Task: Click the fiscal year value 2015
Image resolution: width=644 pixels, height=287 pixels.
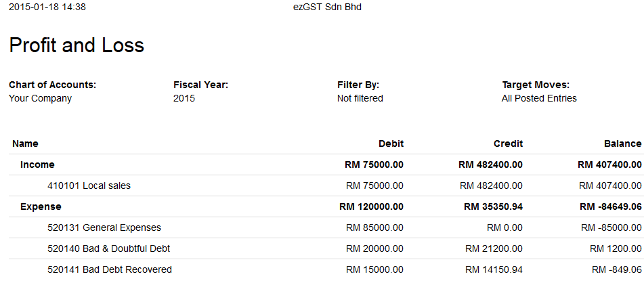Action: pyautogui.click(x=184, y=98)
